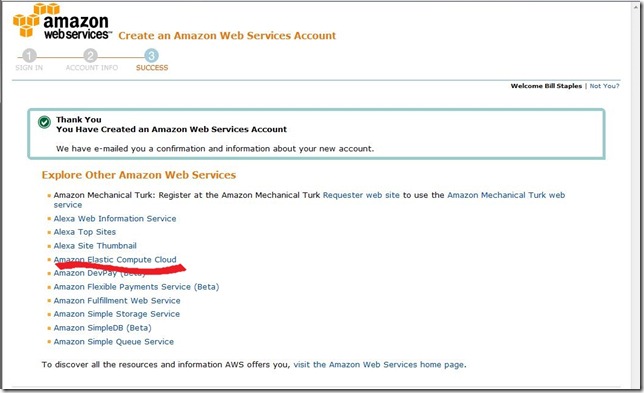Click the green checkmark success icon
This screenshot has width=644, height=393.
click(44, 122)
